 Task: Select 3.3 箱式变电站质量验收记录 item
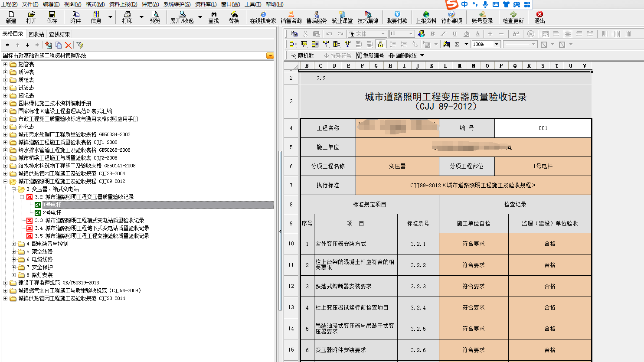point(89,220)
